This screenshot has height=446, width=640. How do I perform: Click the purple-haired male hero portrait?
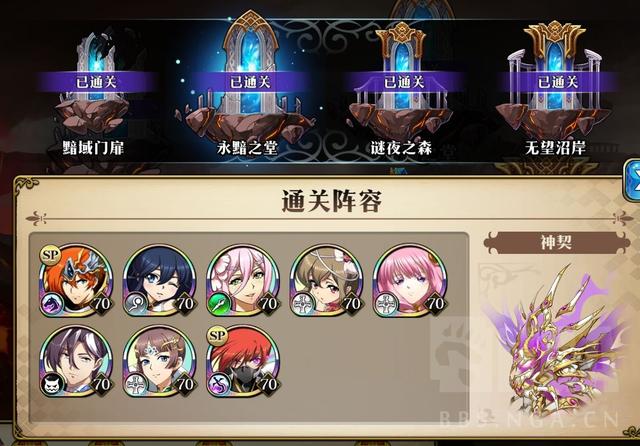click(x=76, y=361)
